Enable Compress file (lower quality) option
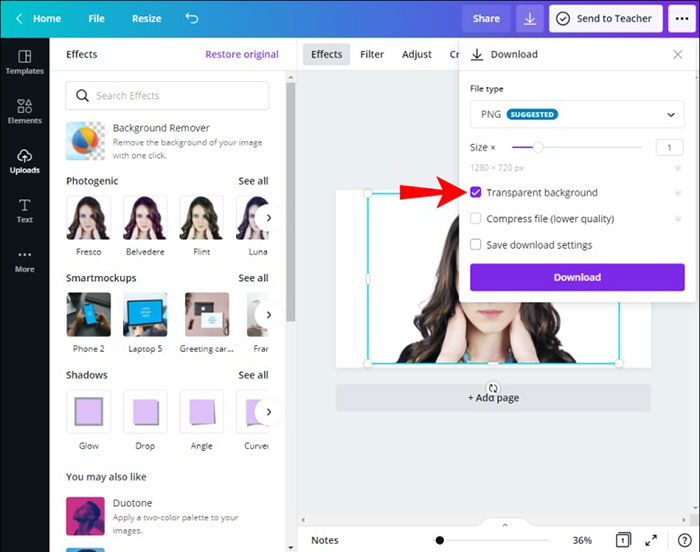This screenshot has width=700, height=552. [x=476, y=218]
